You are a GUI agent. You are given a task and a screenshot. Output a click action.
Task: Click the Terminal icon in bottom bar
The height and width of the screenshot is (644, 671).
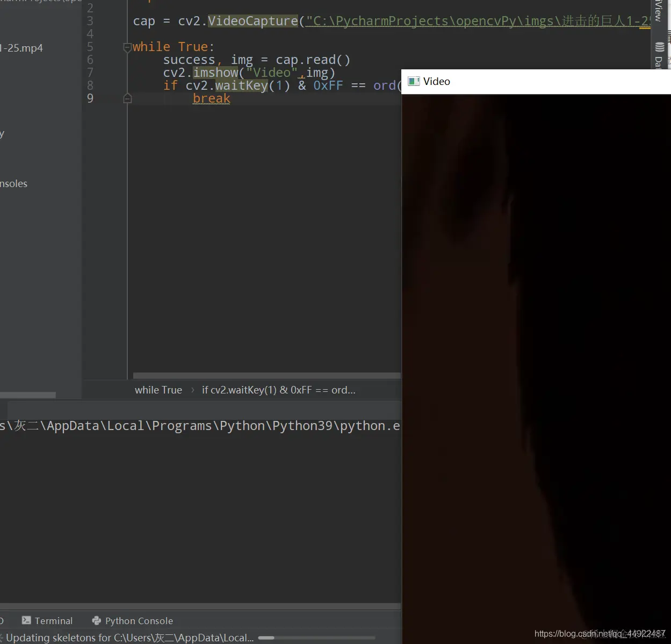[26, 620]
